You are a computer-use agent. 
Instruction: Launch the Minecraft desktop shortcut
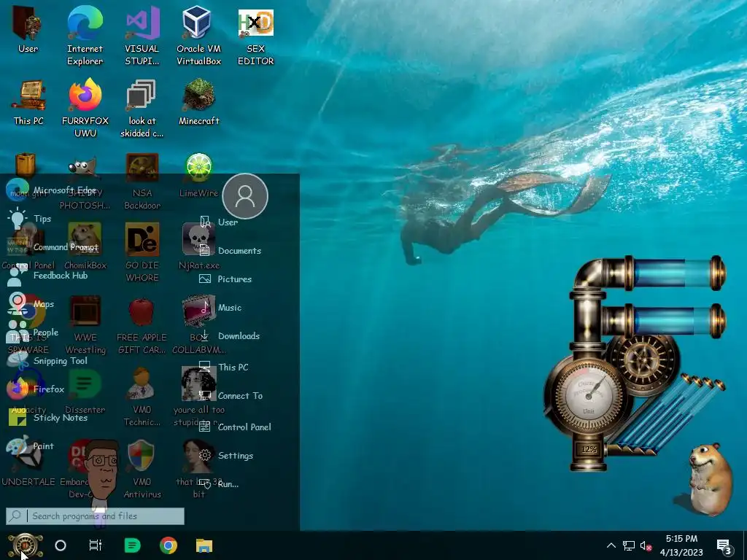tap(198, 102)
